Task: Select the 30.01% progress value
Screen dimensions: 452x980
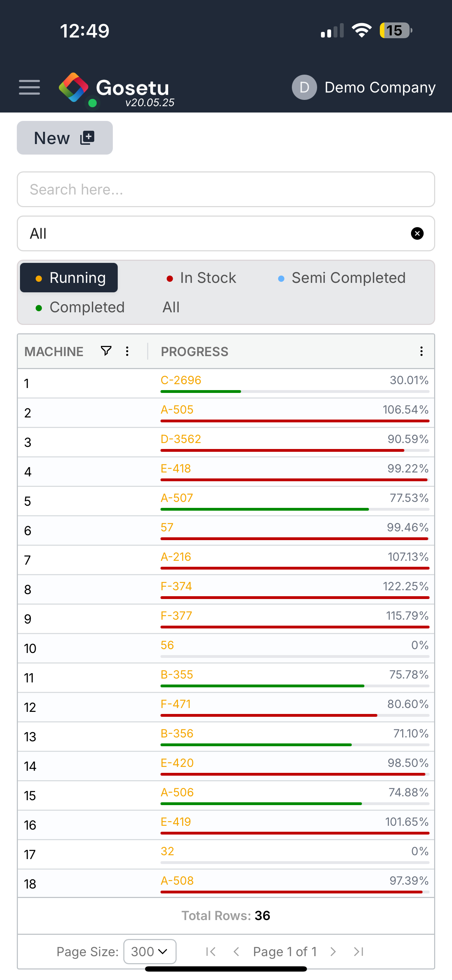Action: click(x=409, y=380)
